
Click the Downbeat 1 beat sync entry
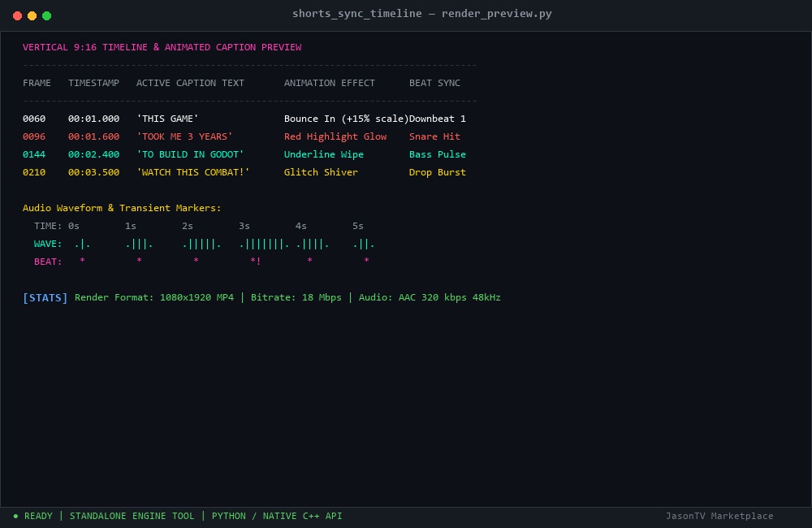click(x=438, y=119)
